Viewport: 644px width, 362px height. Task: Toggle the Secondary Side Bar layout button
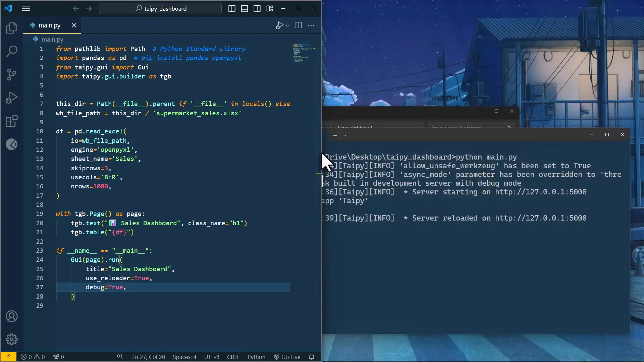click(257, 9)
